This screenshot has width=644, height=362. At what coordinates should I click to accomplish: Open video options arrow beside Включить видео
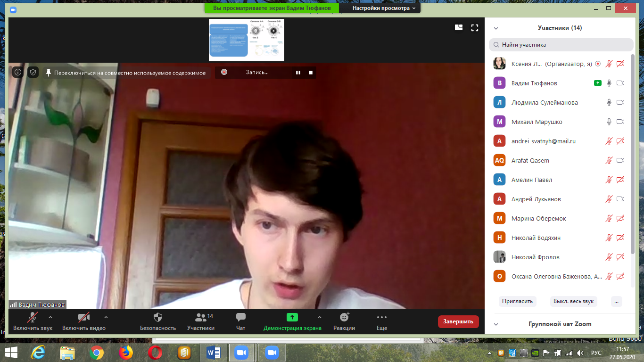tap(106, 317)
